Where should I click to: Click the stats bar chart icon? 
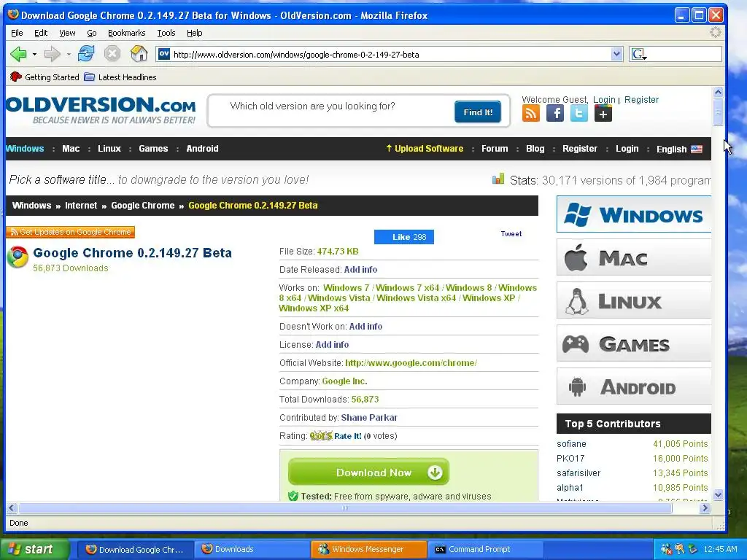(498, 179)
